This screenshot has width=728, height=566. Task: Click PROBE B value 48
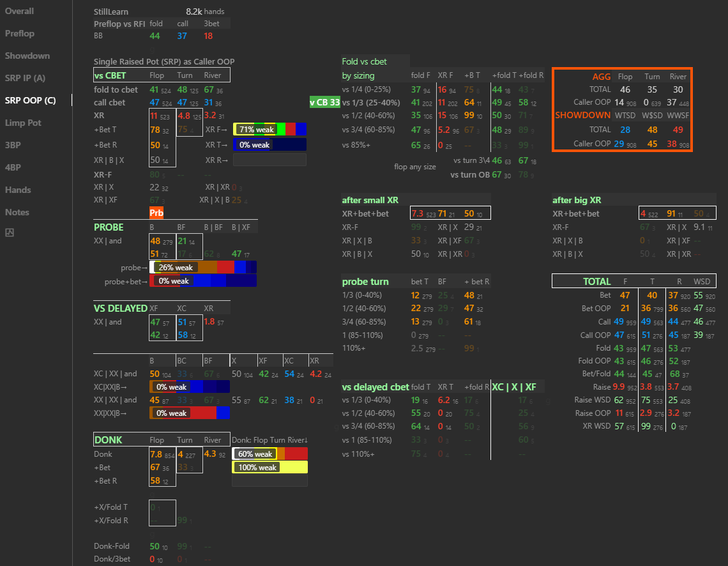155,241
